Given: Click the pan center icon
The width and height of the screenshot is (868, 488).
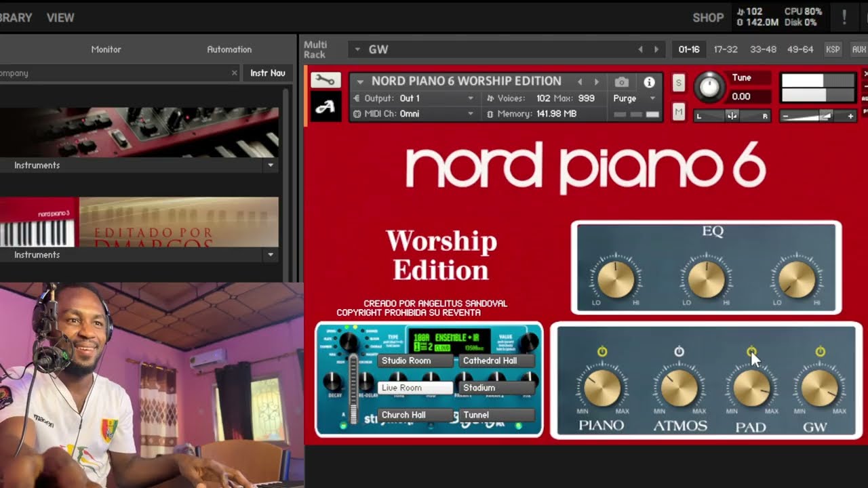Looking at the screenshot, I should tap(732, 116).
